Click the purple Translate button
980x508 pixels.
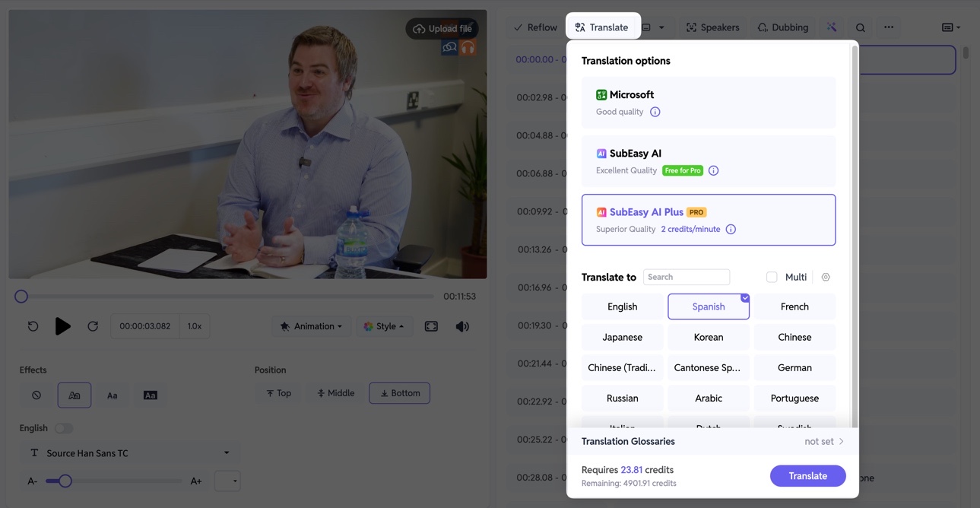click(807, 476)
